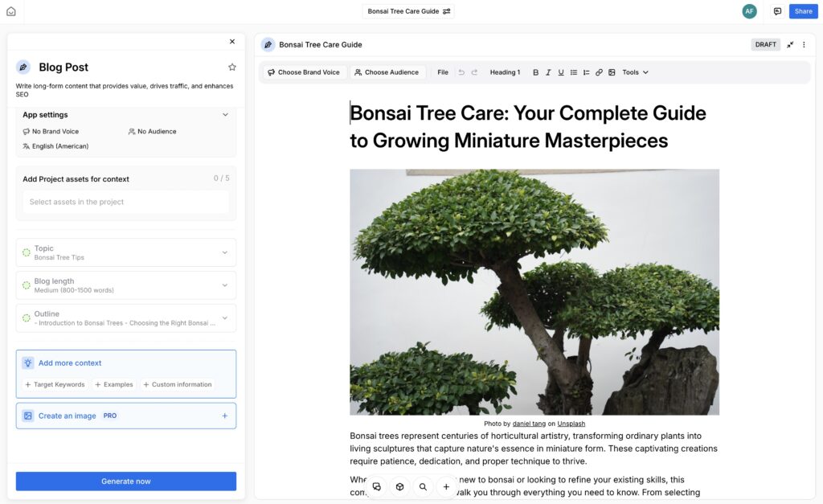Toggle italic formatting
Viewport: 823px width, 504px height.
click(x=548, y=72)
